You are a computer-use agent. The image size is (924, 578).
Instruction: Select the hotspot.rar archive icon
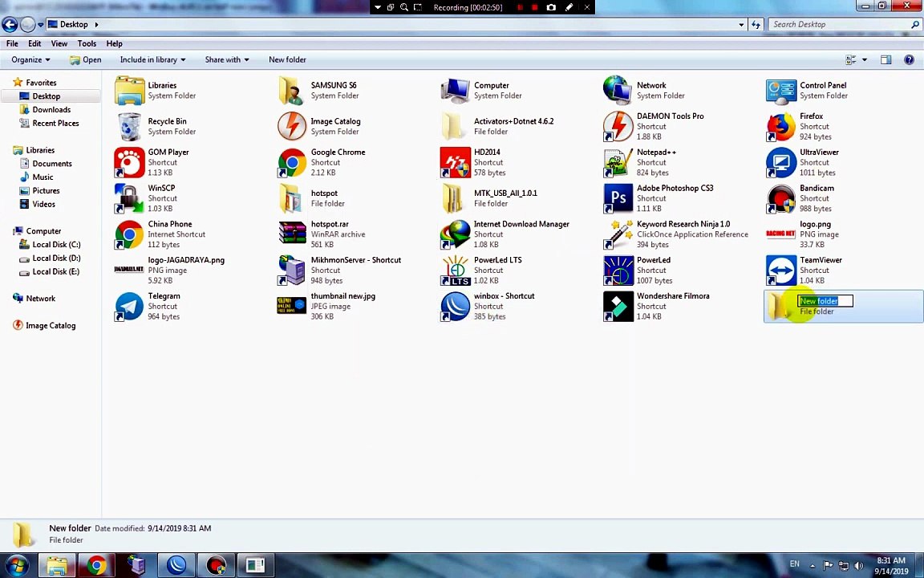coord(292,234)
